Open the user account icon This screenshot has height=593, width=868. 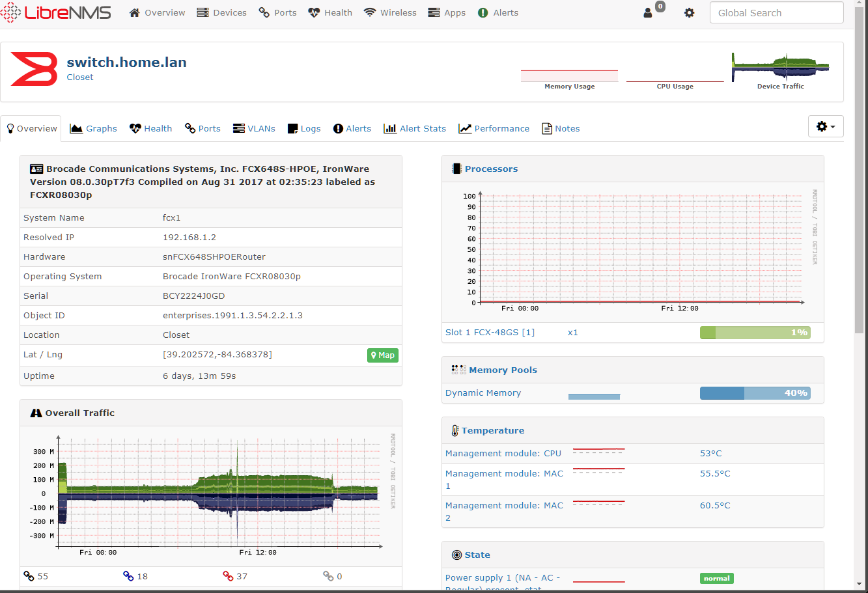click(648, 13)
